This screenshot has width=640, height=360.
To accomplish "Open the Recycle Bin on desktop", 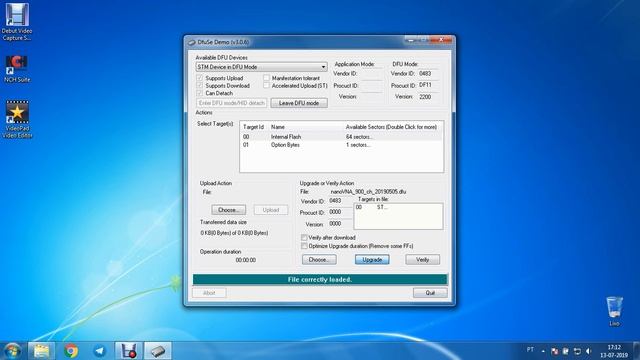I will pyautogui.click(x=614, y=311).
